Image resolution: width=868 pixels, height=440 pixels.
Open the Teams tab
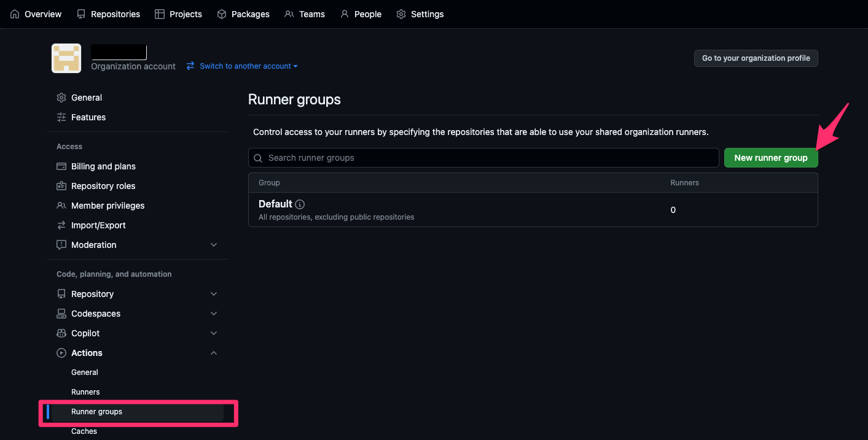click(x=305, y=14)
